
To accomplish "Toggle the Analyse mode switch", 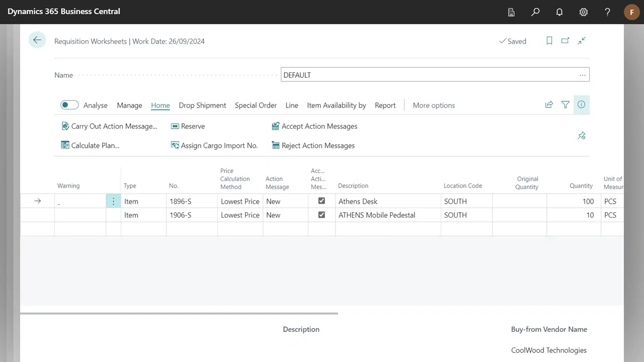I will [69, 105].
